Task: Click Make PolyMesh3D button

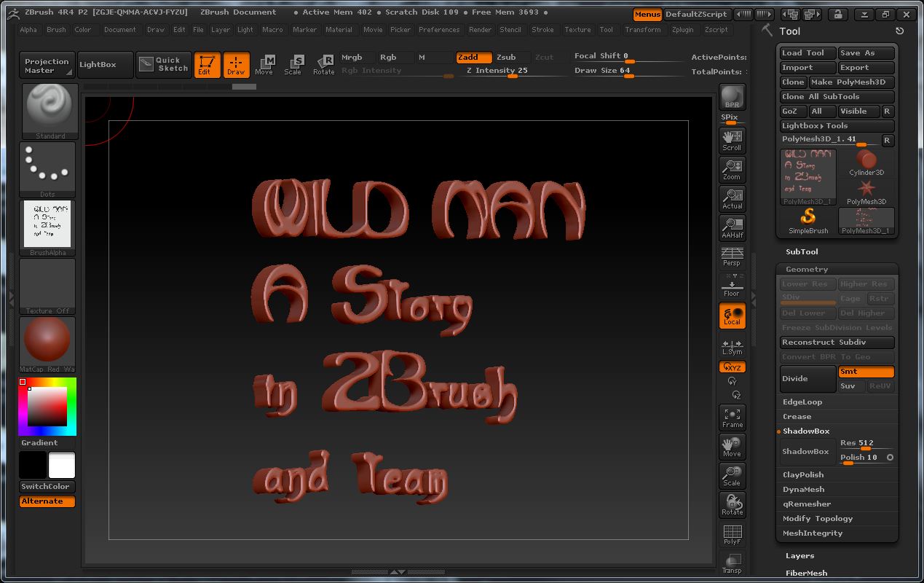Action: [x=851, y=82]
